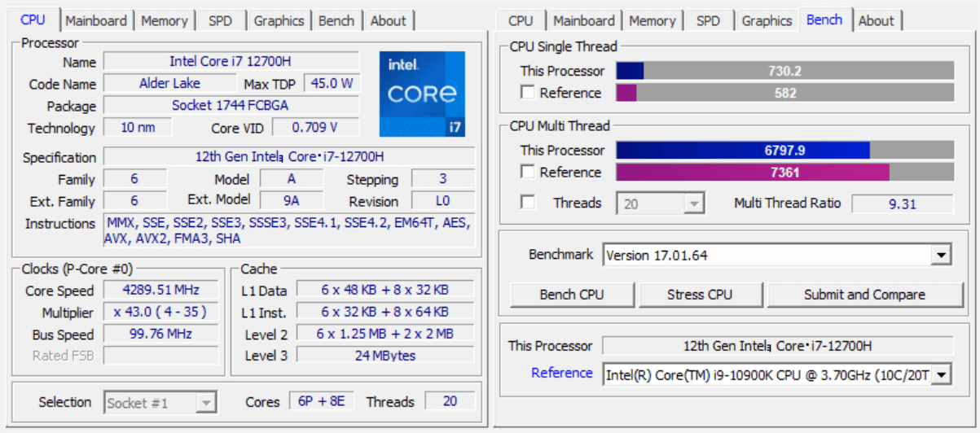Click the Cores value 6P + 8E
Image resolution: width=980 pixels, height=433 pixels.
322,401
